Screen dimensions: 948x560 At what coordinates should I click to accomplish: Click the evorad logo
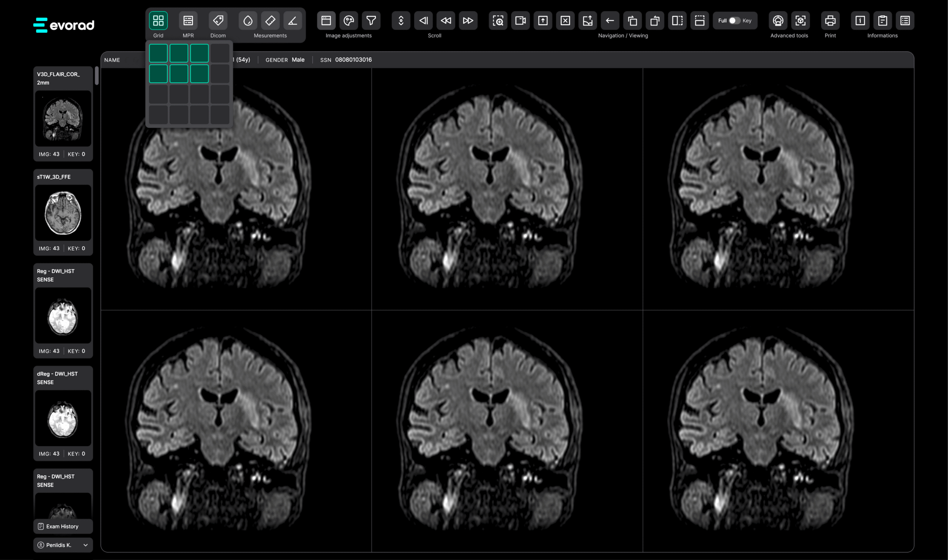click(x=64, y=25)
